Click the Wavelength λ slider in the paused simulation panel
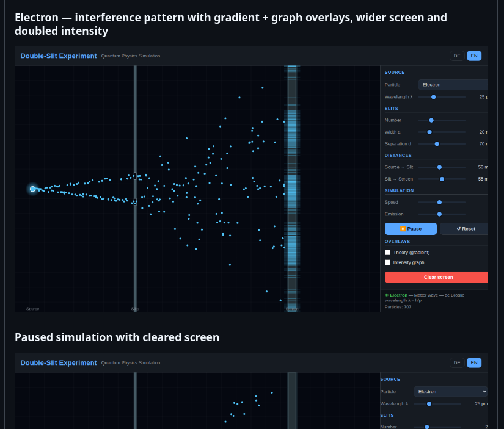The image size is (504, 429). pyautogui.click(x=429, y=404)
